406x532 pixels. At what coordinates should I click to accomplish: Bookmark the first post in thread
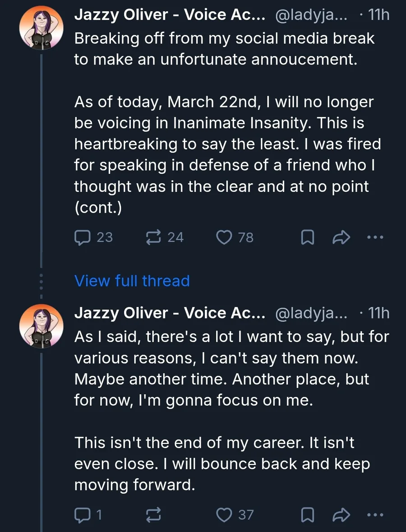tap(307, 237)
